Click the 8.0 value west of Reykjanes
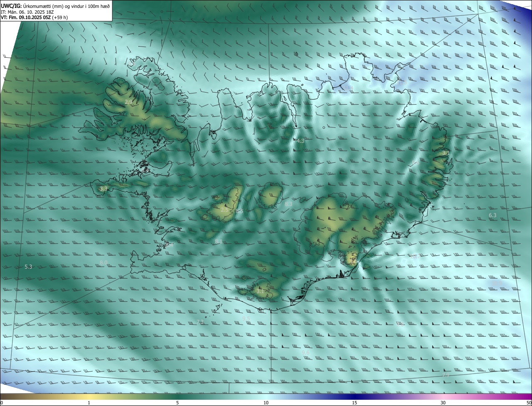532x406 pixels. [103, 262]
